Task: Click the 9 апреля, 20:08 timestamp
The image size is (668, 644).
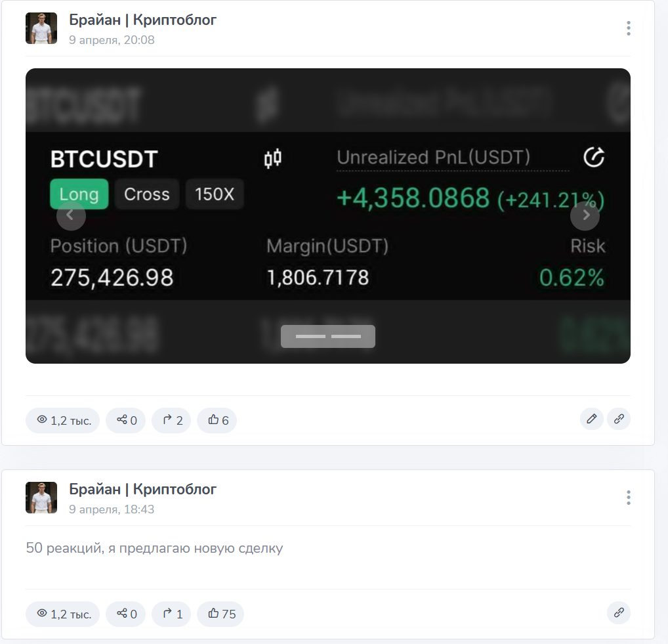Action: coord(112,40)
